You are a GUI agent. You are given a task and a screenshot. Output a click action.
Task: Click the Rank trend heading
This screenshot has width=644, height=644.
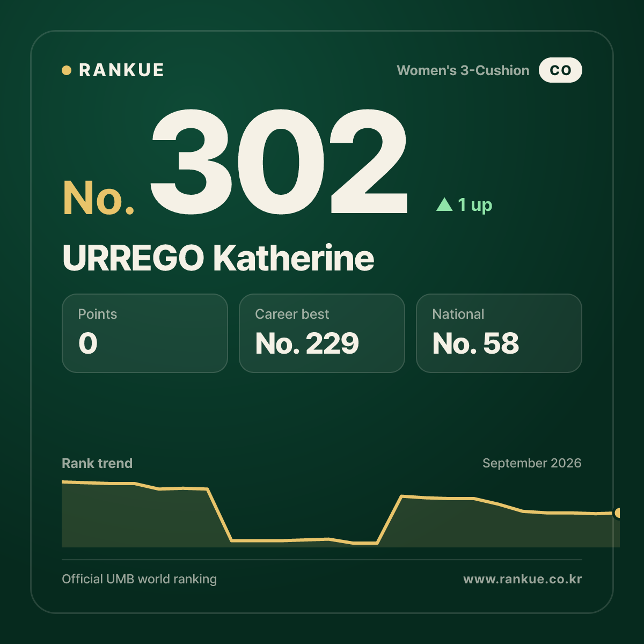(97, 463)
